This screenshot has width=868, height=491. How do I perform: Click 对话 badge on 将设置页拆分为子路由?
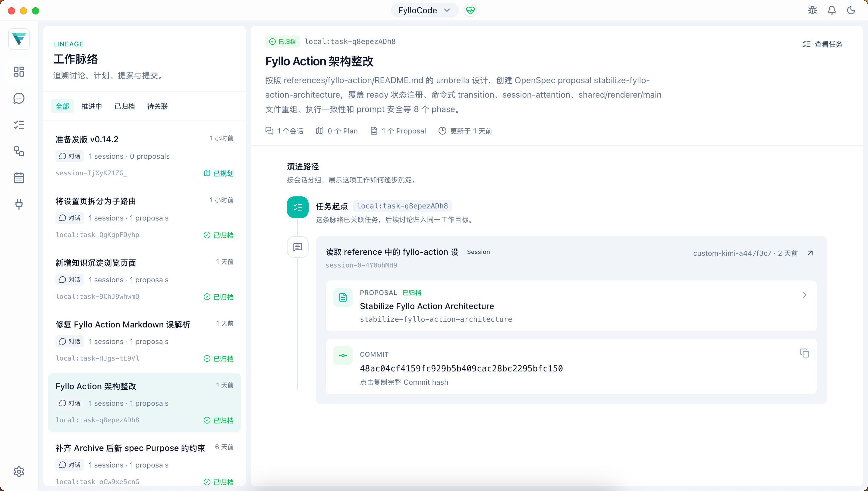coord(70,218)
